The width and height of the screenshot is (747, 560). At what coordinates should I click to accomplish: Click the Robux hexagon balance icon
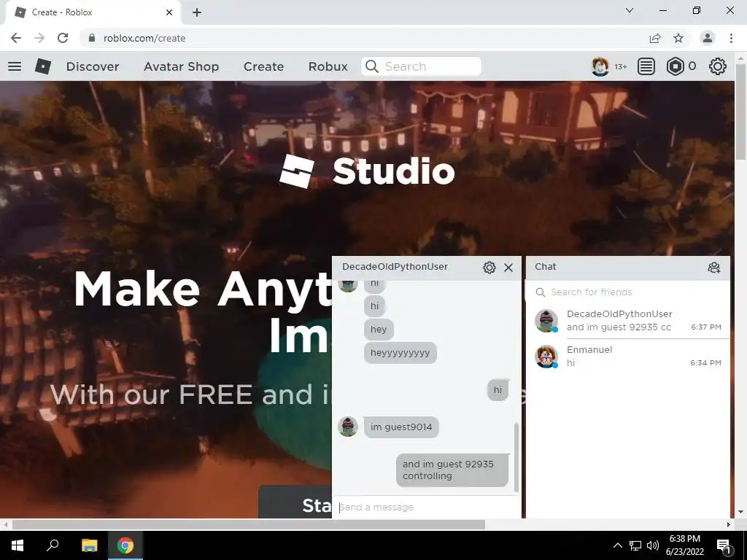[675, 66]
